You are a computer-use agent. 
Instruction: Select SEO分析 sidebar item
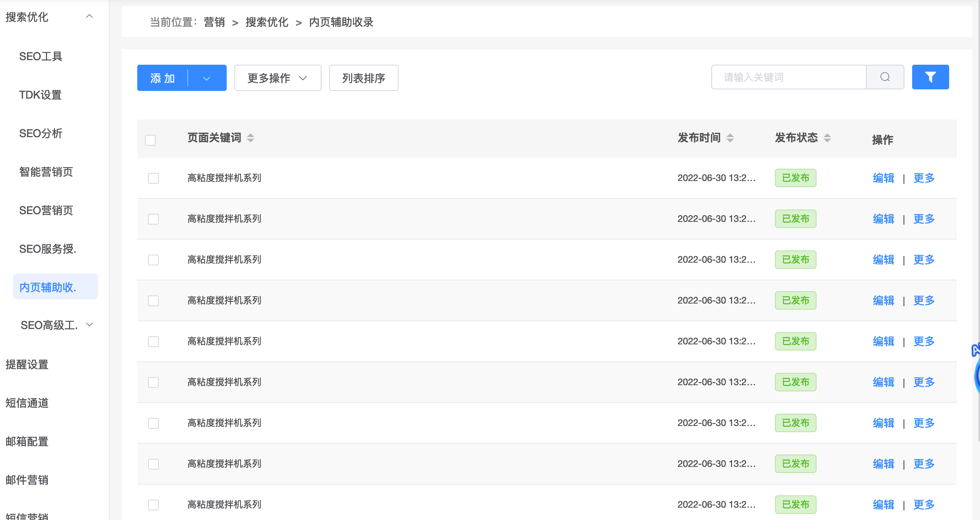coord(41,134)
